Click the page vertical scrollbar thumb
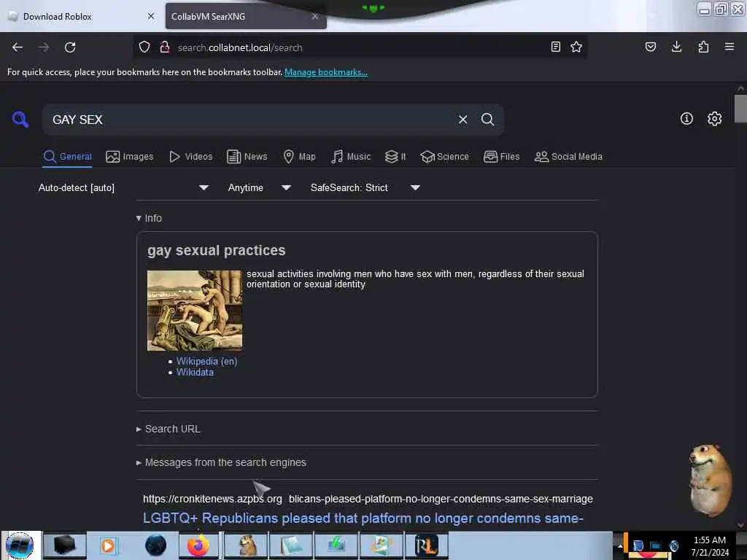This screenshot has width=747, height=560. pos(740,109)
